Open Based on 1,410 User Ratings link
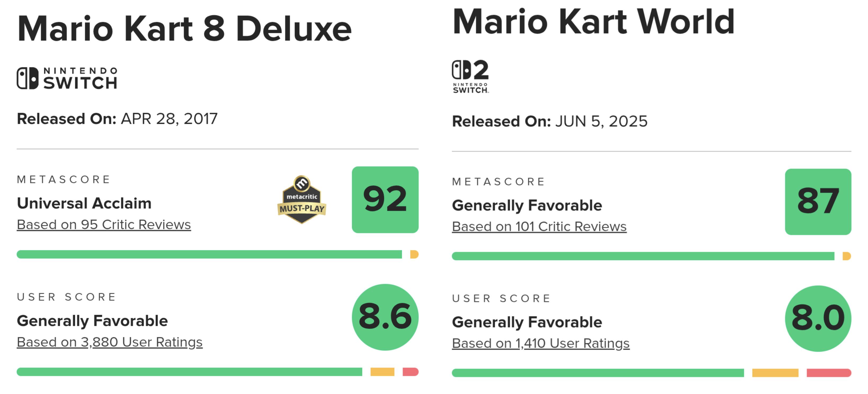The image size is (868, 394). point(540,343)
